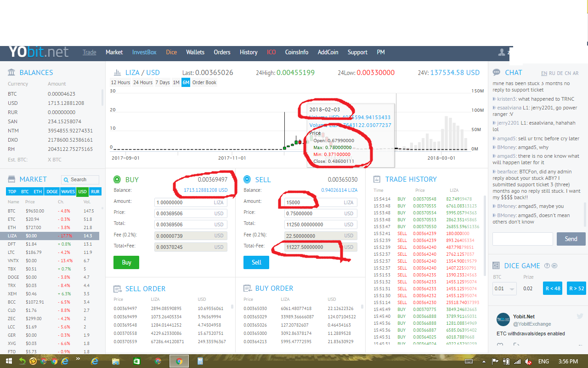The width and height of the screenshot is (588, 368).
Task: Click the chat message input box
Action: tap(523, 239)
